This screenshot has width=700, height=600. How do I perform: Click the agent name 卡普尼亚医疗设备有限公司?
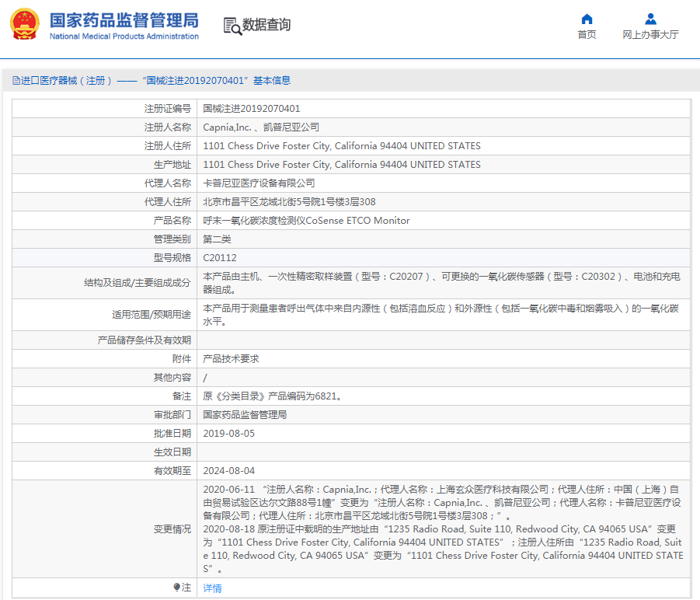pyautogui.click(x=259, y=183)
